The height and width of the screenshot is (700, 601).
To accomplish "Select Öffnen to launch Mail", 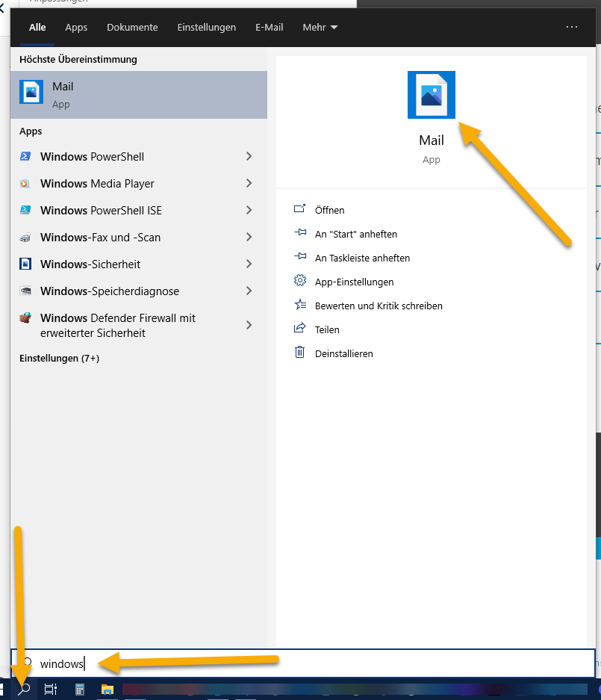I will click(x=329, y=211).
